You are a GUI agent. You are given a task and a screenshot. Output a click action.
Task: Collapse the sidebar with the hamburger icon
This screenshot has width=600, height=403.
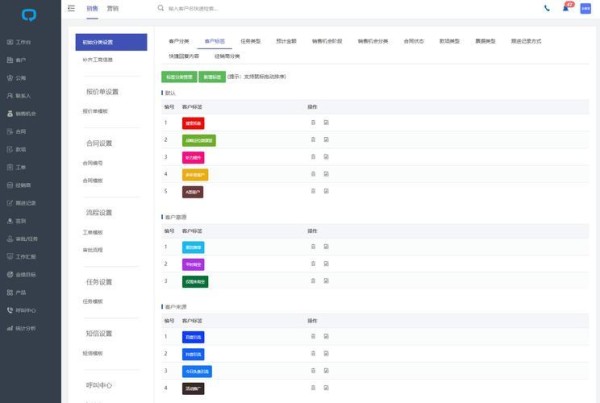click(x=71, y=8)
